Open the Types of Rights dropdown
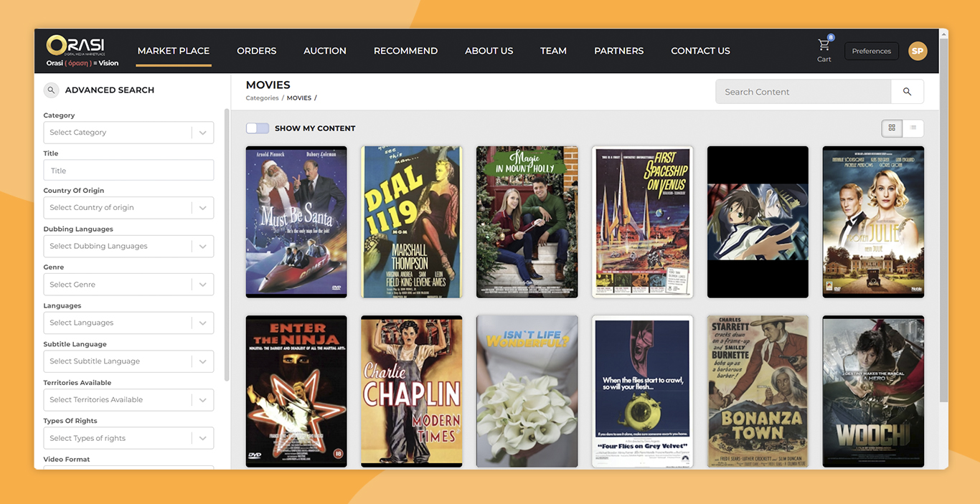Image resolution: width=980 pixels, height=504 pixels. point(128,438)
